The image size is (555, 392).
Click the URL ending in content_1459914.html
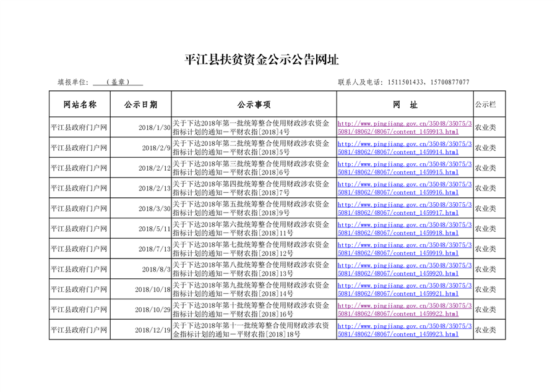[x=405, y=148]
